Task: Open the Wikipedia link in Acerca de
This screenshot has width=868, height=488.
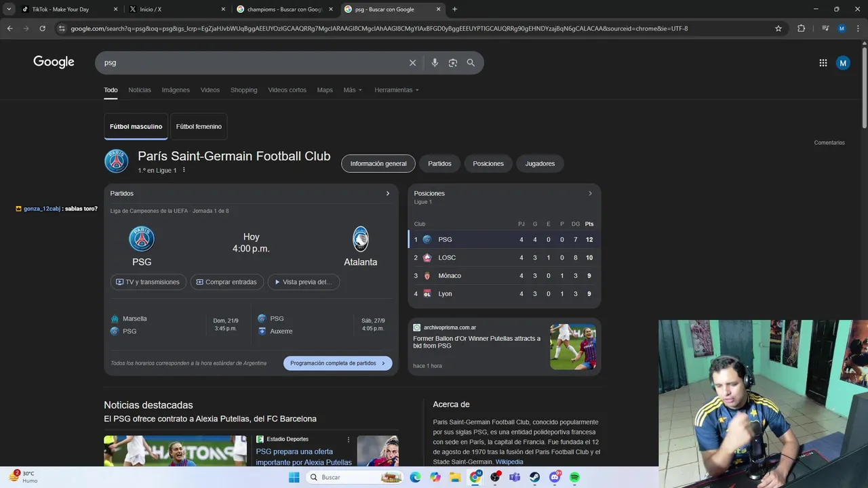Action: click(509, 462)
